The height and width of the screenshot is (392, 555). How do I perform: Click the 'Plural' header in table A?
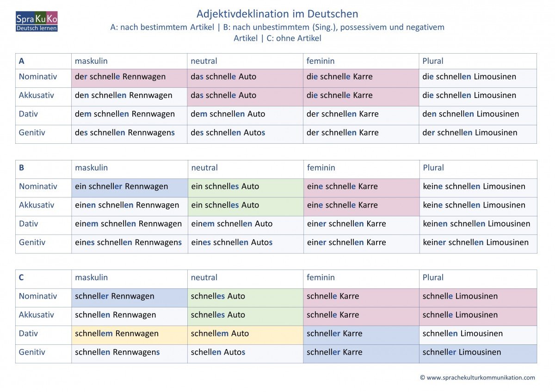(x=433, y=61)
